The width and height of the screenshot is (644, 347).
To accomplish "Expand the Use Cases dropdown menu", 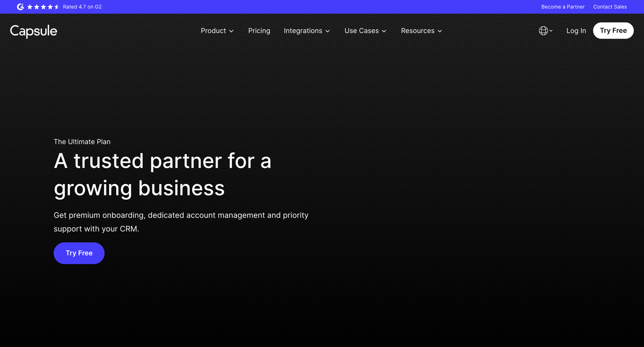I will coord(365,31).
